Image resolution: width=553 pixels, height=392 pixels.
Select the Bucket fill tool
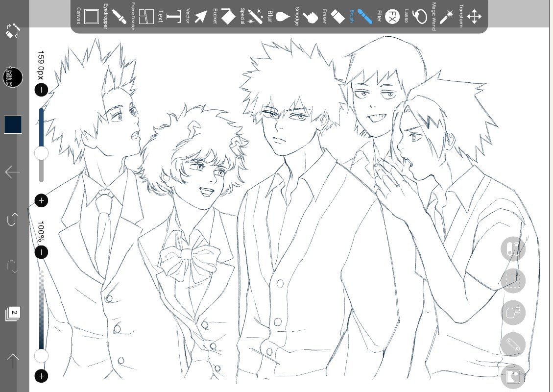(224, 16)
